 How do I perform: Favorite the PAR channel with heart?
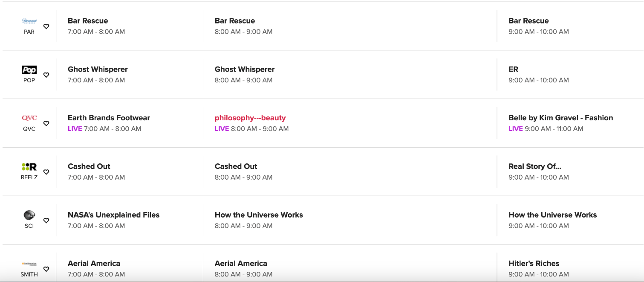tap(46, 26)
